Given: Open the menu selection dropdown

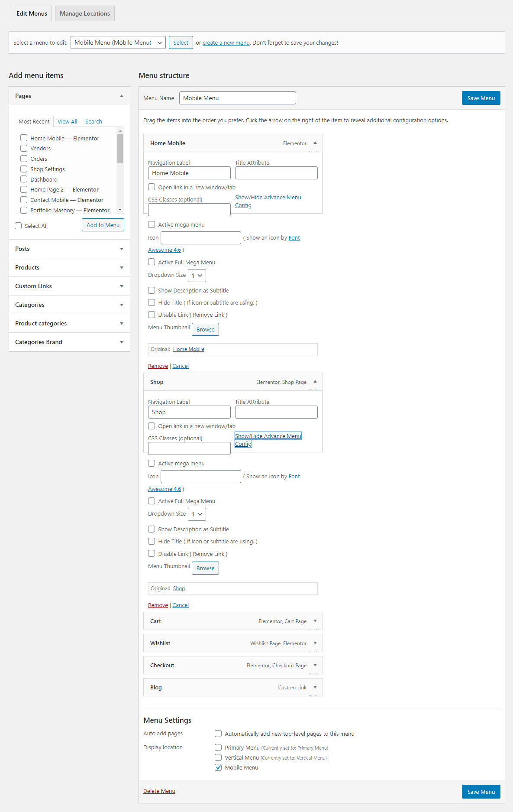Looking at the screenshot, I should pyautogui.click(x=118, y=42).
